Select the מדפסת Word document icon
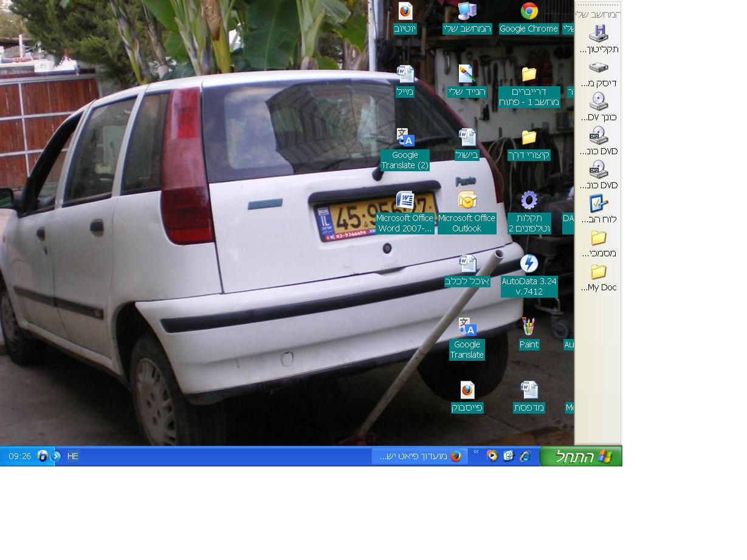 click(x=529, y=390)
